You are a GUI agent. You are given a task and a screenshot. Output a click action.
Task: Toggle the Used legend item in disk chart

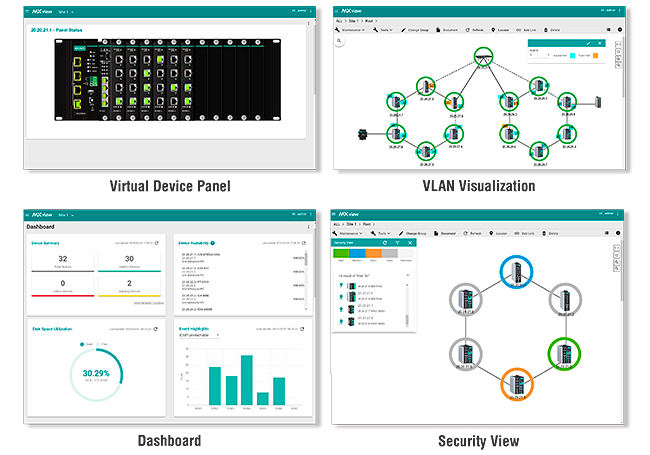(x=86, y=344)
